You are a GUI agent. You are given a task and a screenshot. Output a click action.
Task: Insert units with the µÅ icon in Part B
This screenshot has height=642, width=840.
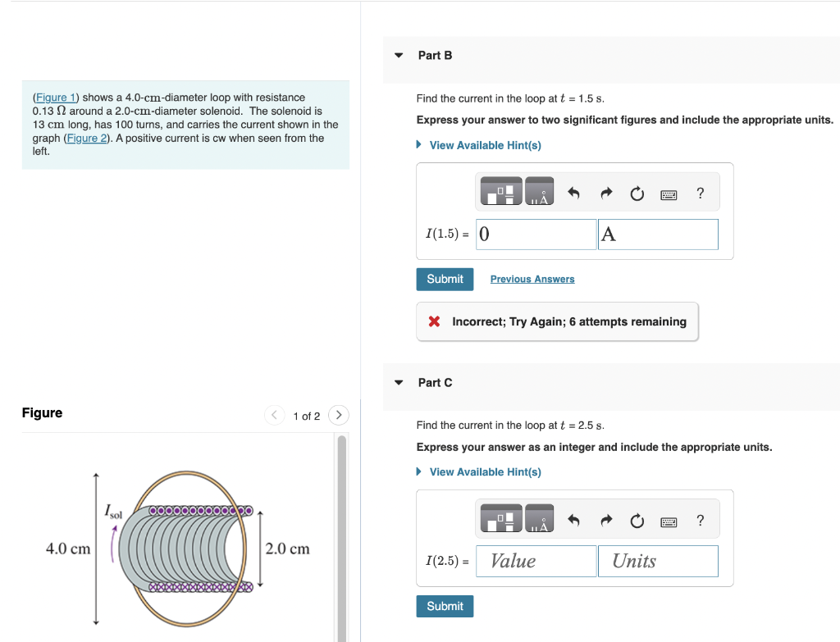[538, 190]
